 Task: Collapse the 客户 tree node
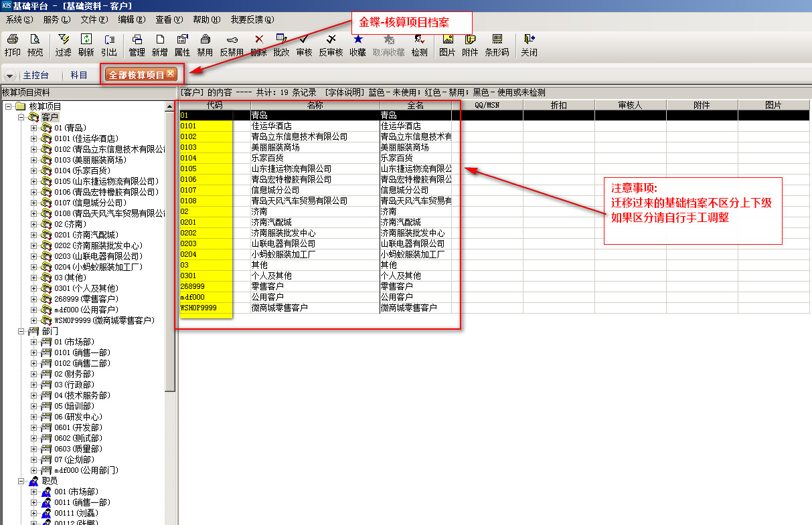click(21, 117)
